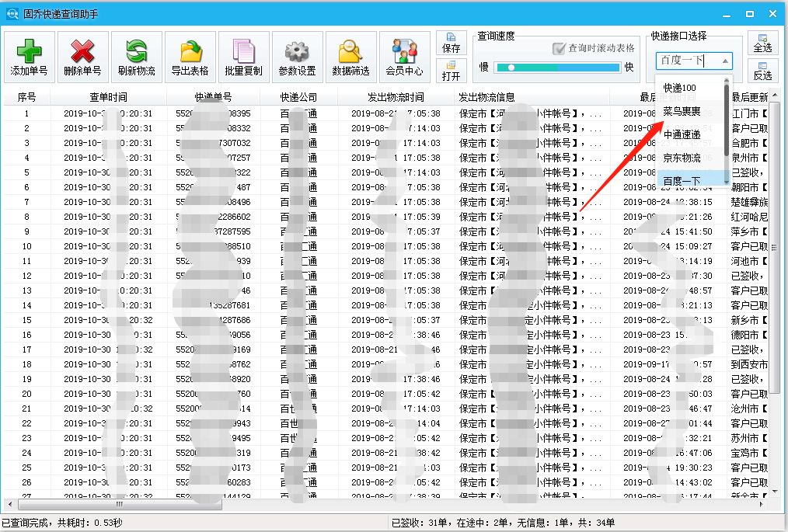Toggle 查询时滚动表格 checkbox
Screen dimensions: 788x532
[558, 49]
